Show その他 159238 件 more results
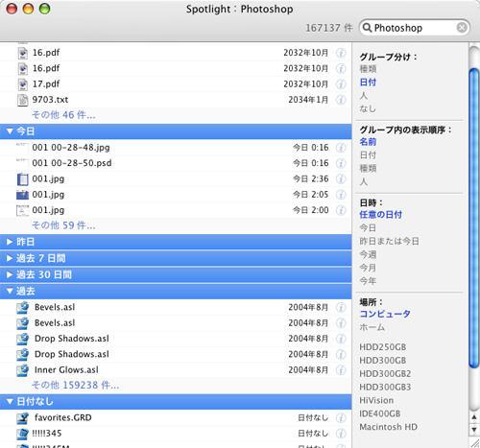This screenshot has height=448, width=480. [x=76, y=385]
